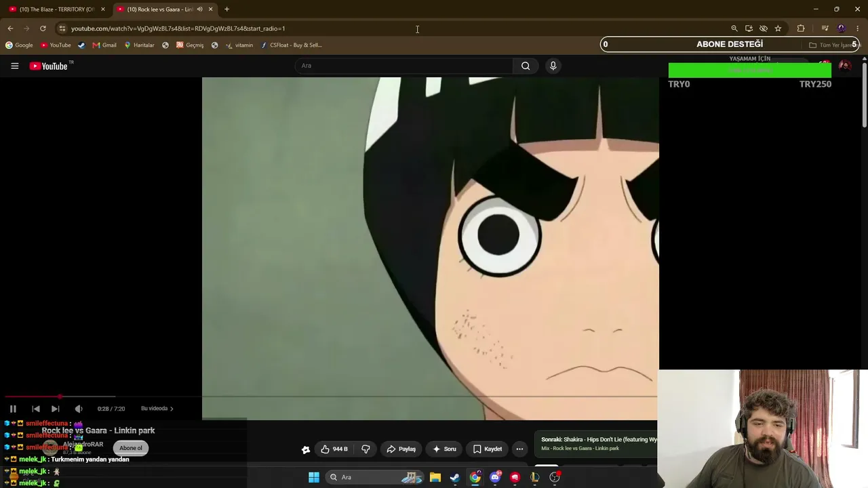The image size is (868, 488).
Task: Go back in browser history
Action: pos(10,28)
